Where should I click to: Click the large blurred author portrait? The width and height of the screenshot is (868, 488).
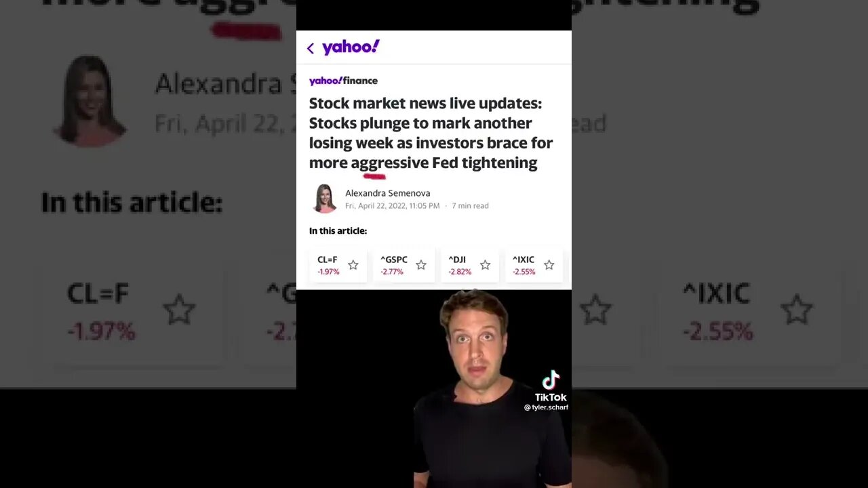[x=91, y=101]
